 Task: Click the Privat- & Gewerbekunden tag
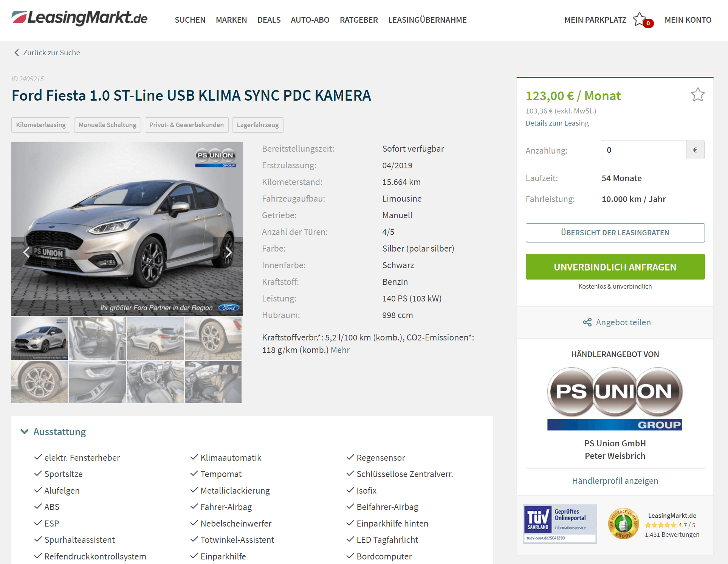(x=186, y=125)
